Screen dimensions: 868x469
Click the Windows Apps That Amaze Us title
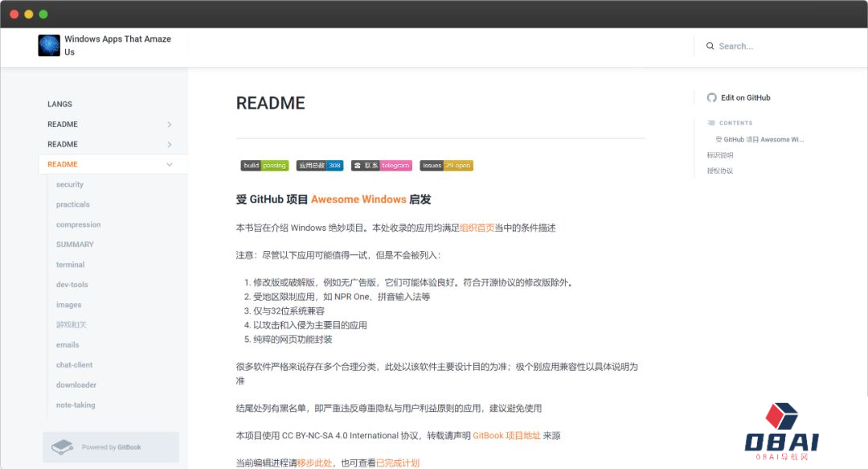point(118,46)
